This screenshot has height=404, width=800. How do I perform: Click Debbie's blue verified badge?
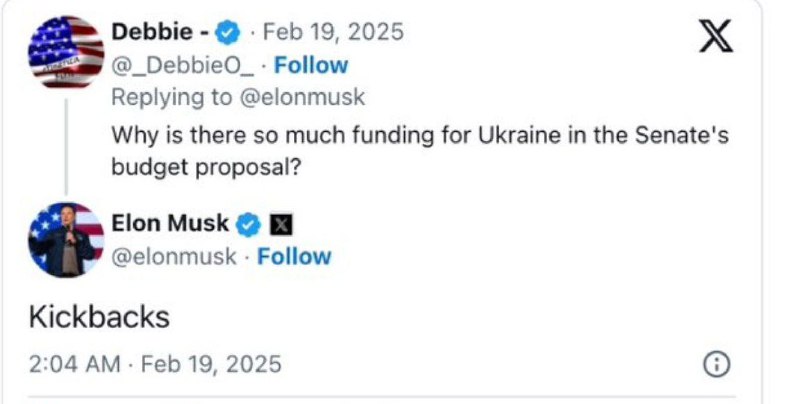pyautogui.click(x=228, y=32)
